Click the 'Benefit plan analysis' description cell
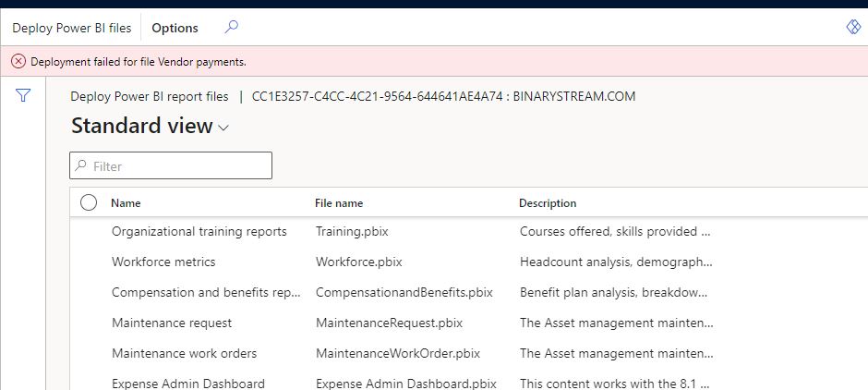Screen dimensions: 868x390 613,292
